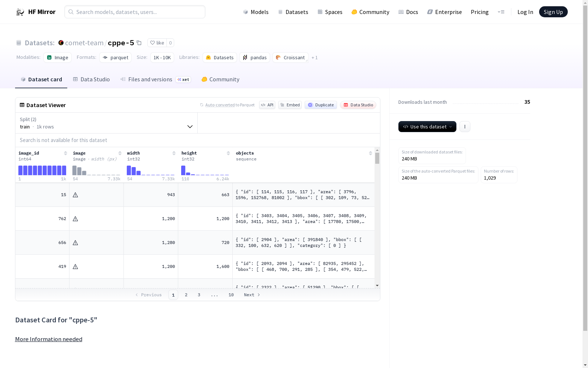Focus the search models, datasets, users field
The image size is (588, 368).
tap(135, 12)
